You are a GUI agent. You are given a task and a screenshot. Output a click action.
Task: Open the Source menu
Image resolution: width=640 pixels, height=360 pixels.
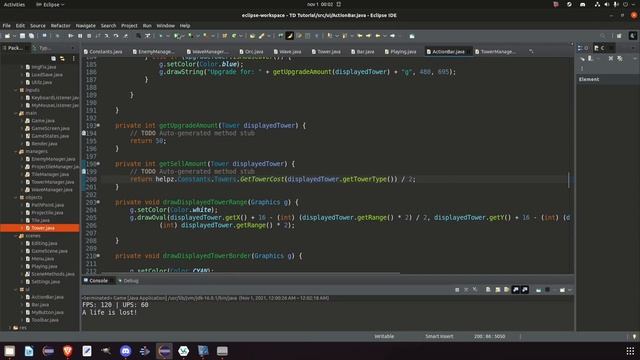click(38, 25)
